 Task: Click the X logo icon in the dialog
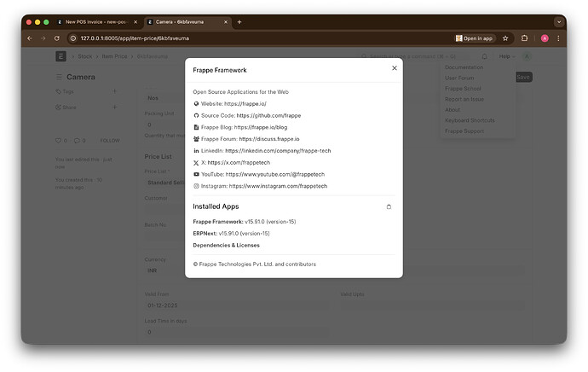pos(196,163)
